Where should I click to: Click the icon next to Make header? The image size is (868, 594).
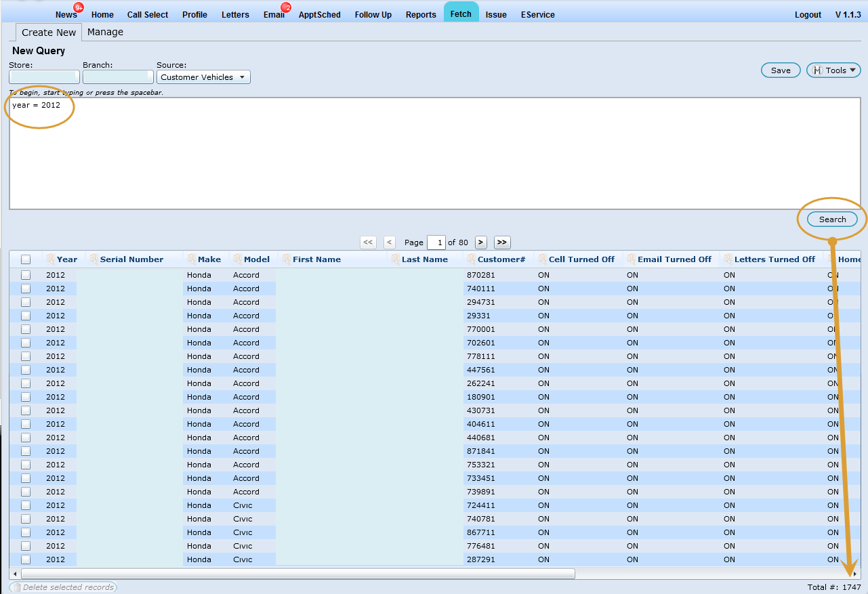coord(192,259)
